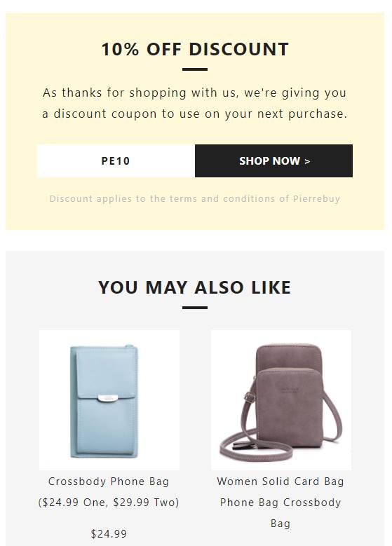The height and width of the screenshot is (546, 392).
Task: Select the PE10 coupon code box
Action: 116,161
